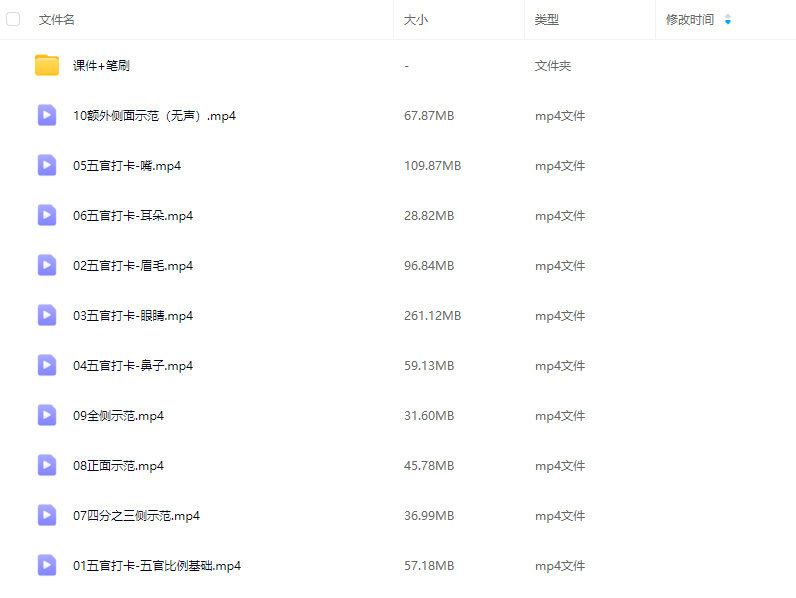Click video icon for 10额外侧面示范（无声）.mp4
Viewport: 796px width, 598px height.
pyautogui.click(x=47, y=116)
